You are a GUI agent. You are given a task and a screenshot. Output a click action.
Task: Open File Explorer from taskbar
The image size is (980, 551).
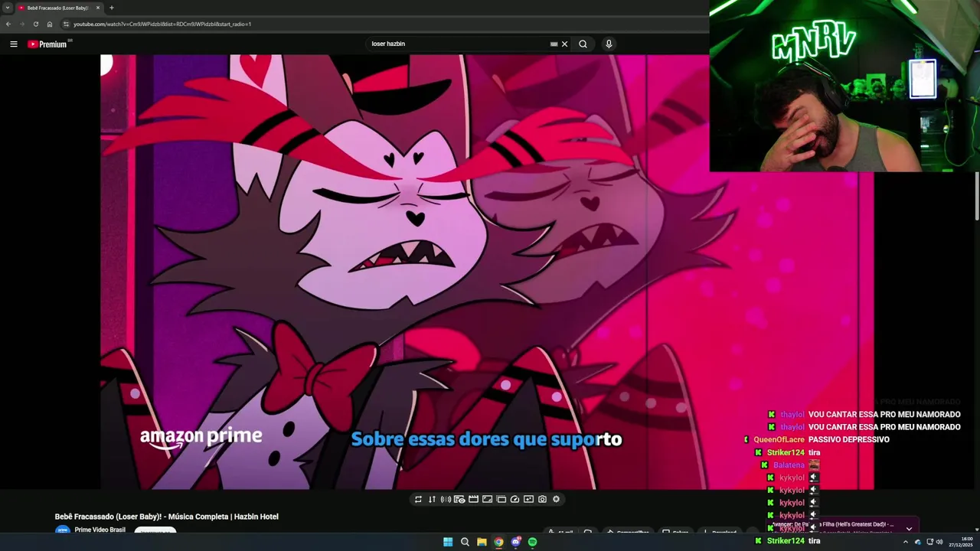point(482,542)
